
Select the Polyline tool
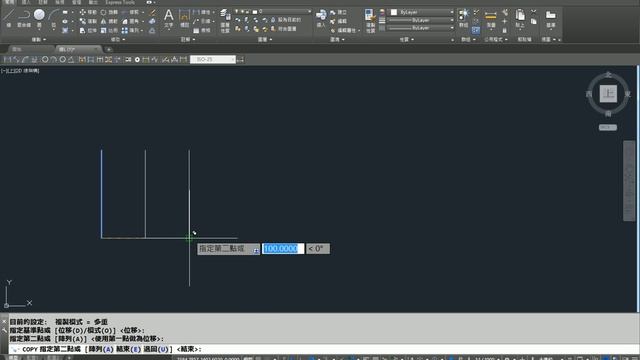(x=24, y=18)
